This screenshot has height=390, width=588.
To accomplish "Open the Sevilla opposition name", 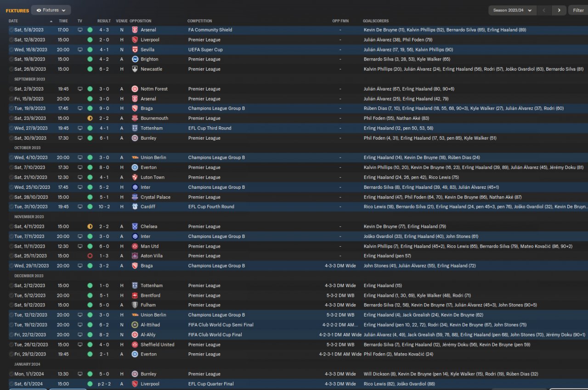I will 147,50.
